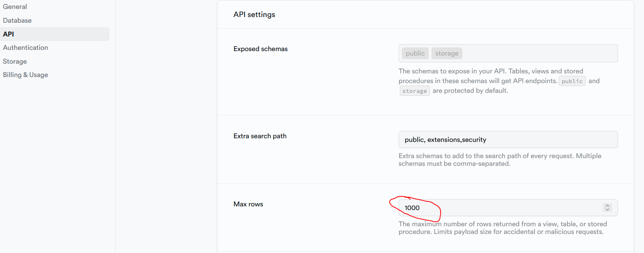
Task: Open Authentication settings section
Action: pos(26,47)
